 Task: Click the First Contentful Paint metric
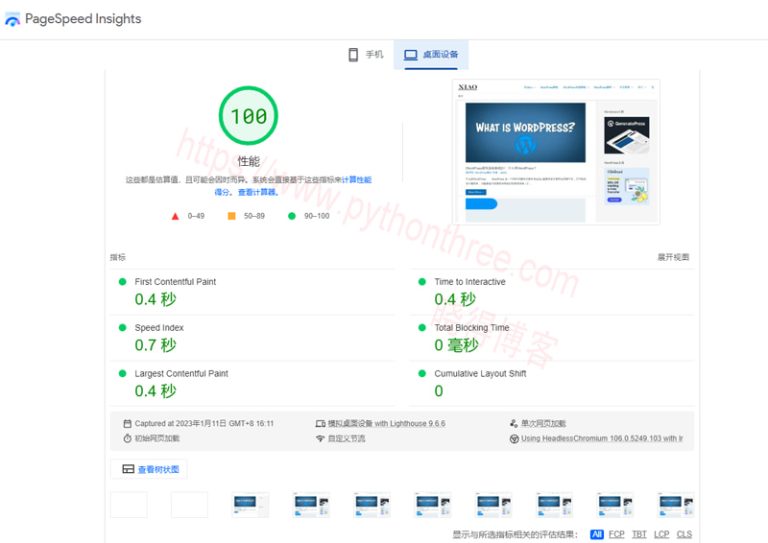[x=175, y=282]
